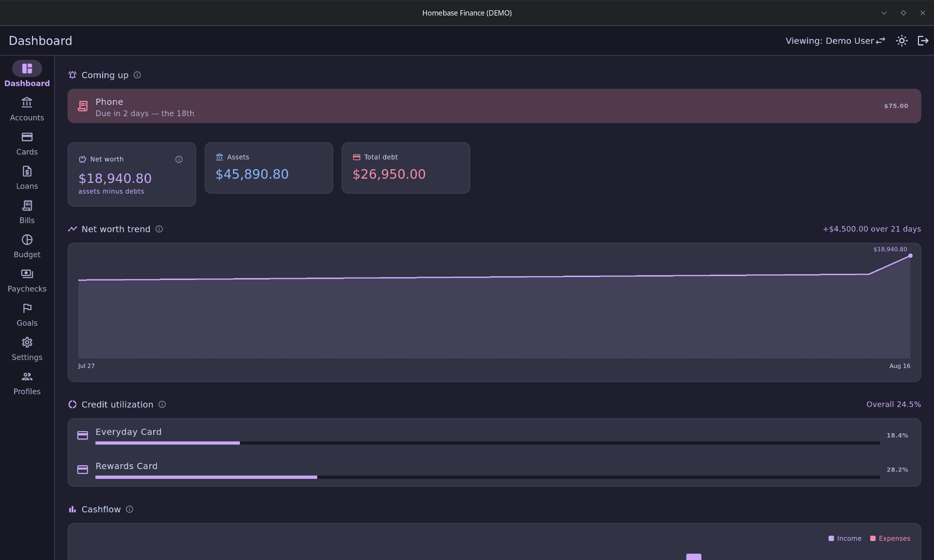Click the Overall 24.5% utilization text
The image size is (934, 560).
click(894, 404)
